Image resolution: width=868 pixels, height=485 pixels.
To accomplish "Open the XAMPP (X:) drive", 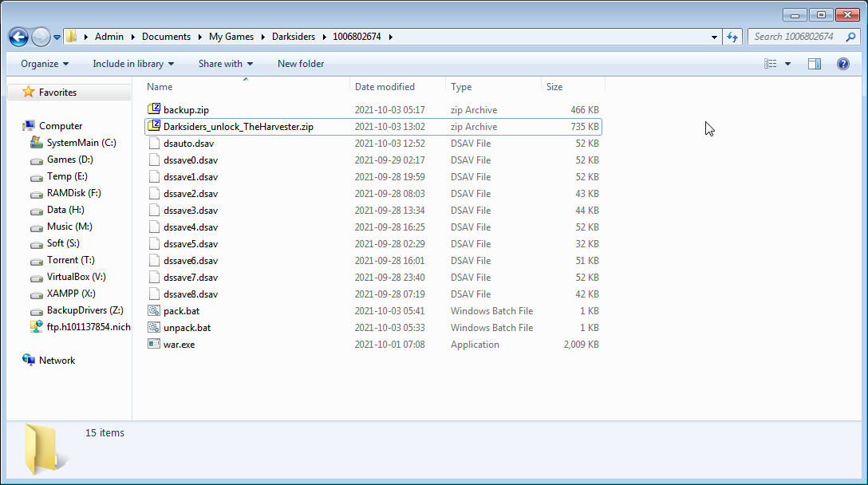I will click(x=71, y=294).
